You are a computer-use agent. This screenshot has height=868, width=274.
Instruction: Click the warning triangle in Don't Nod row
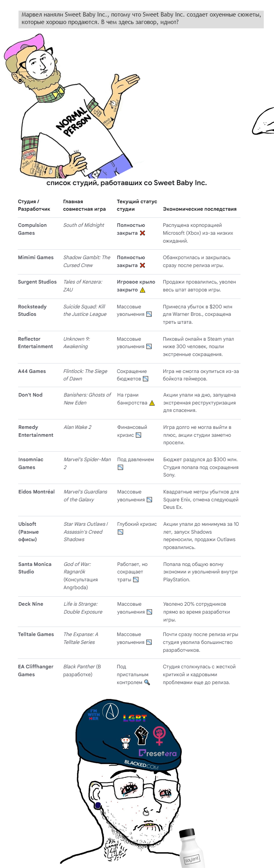tap(152, 403)
